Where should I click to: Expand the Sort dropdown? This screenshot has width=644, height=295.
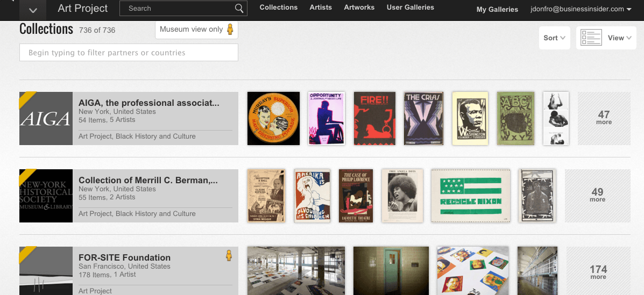[554, 38]
